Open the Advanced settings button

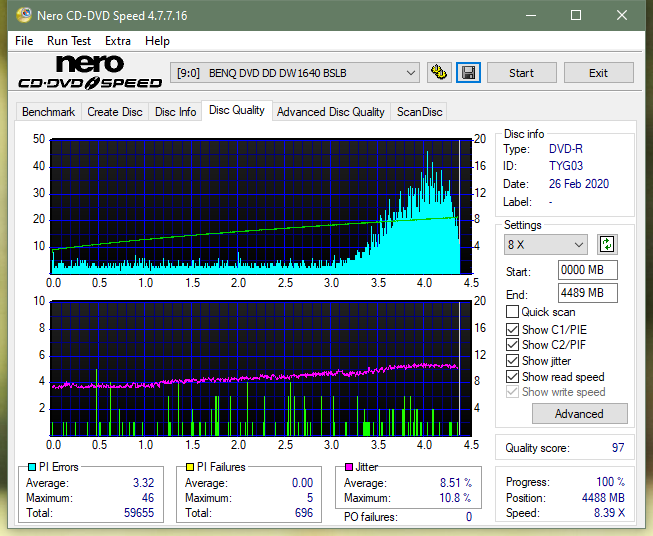click(579, 414)
